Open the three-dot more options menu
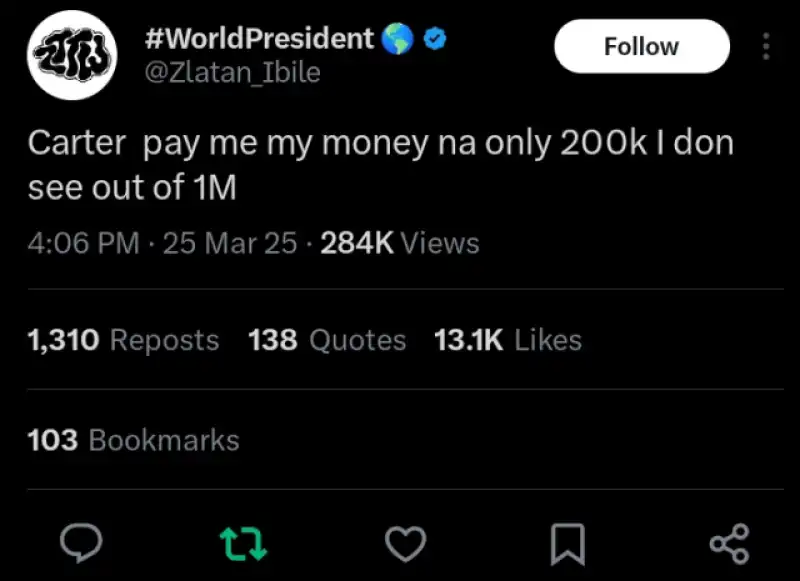The height and width of the screenshot is (581, 800). click(766, 46)
